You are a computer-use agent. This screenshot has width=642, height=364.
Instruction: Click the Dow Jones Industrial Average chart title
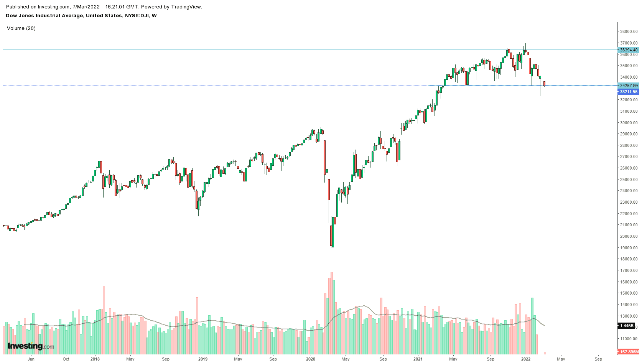(x=81, y=16)
